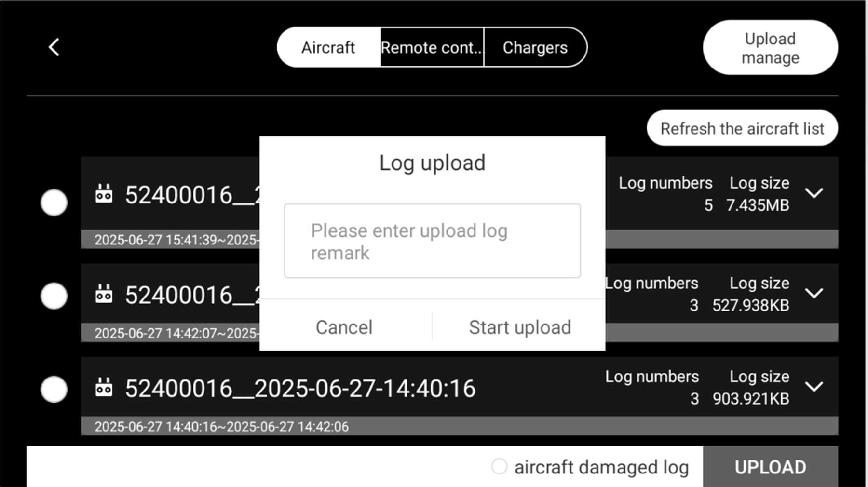Image resolution: width=868 pixels, height=487 pixels.
Task: Expand the 527.938KB log entry chevron
Action: (814, 293)
